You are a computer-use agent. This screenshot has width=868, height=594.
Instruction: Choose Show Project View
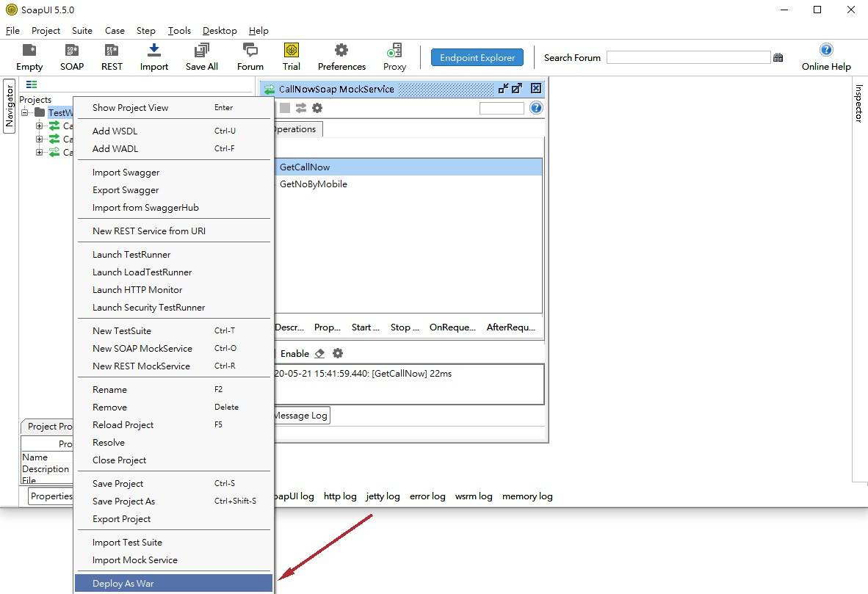click(174, 107)
